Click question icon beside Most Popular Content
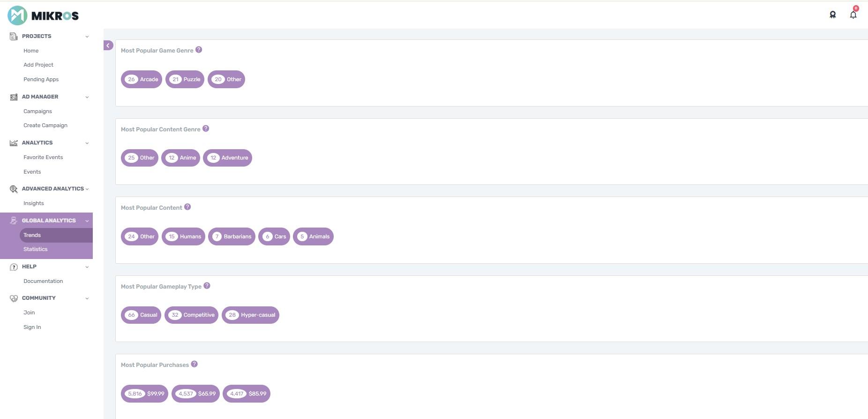 tap(187, 207)
